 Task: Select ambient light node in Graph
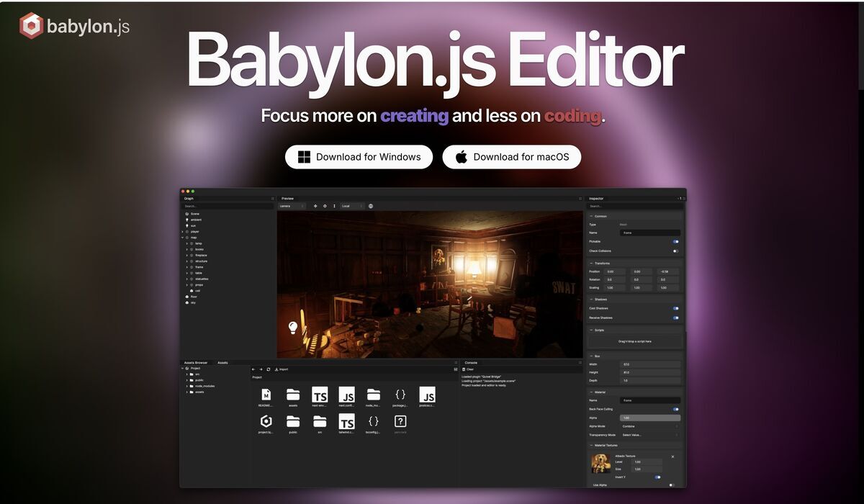click(196, 220)
